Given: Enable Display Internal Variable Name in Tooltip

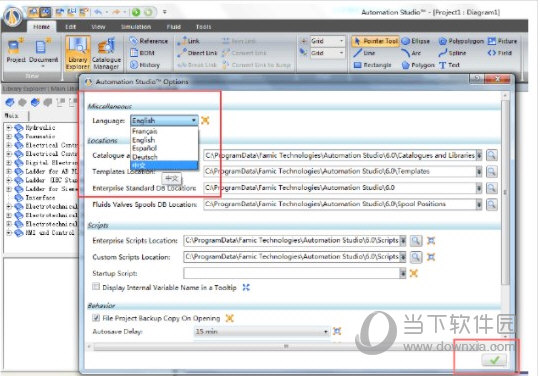Looking at the screenshot, I should coord(96,287).
